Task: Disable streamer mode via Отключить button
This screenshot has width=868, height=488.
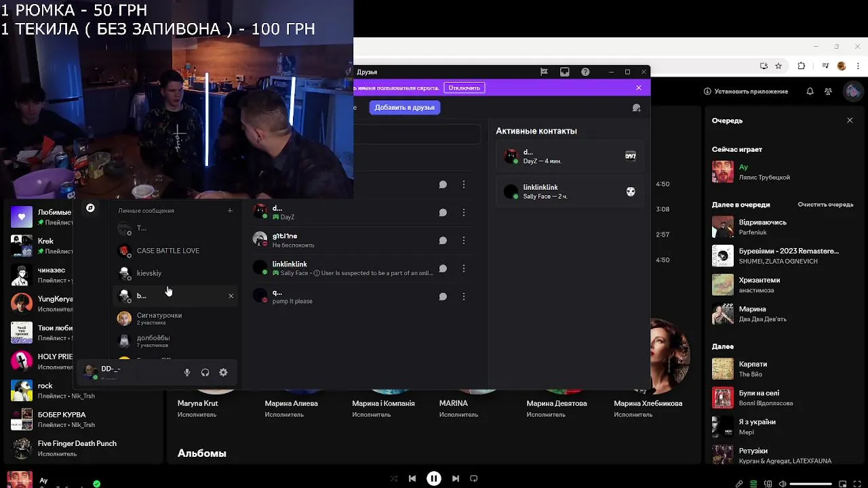Action: click(465, 87)
